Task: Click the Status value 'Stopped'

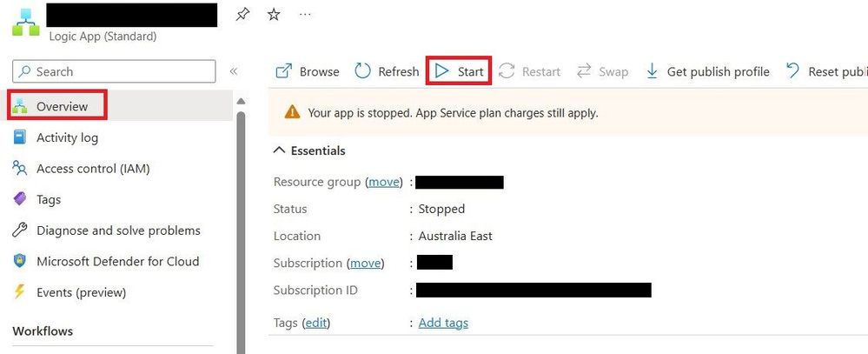Action: 441,209
